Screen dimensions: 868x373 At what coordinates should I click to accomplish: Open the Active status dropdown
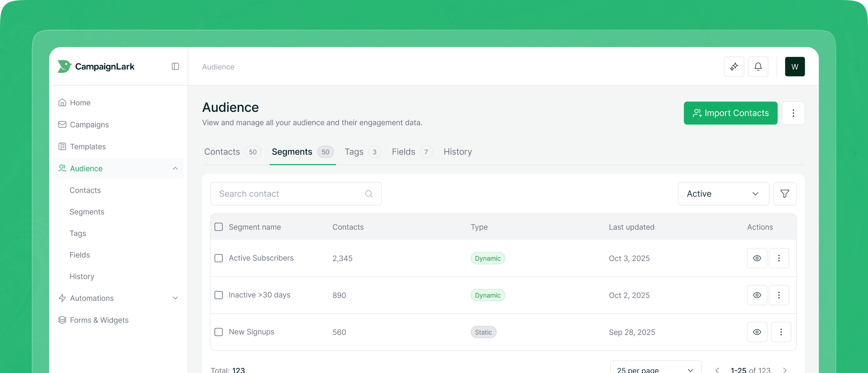(x=723, y=194)
